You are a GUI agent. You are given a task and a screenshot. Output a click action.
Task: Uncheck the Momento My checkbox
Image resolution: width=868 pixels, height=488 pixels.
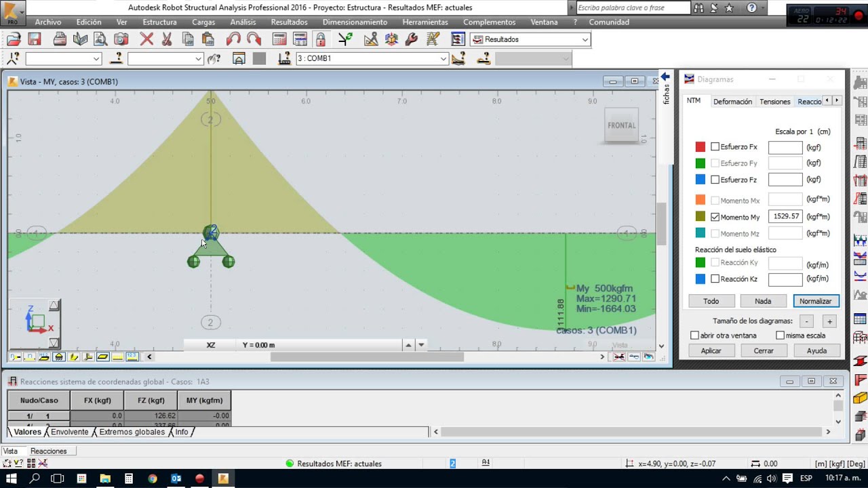[x=715, y=217]
